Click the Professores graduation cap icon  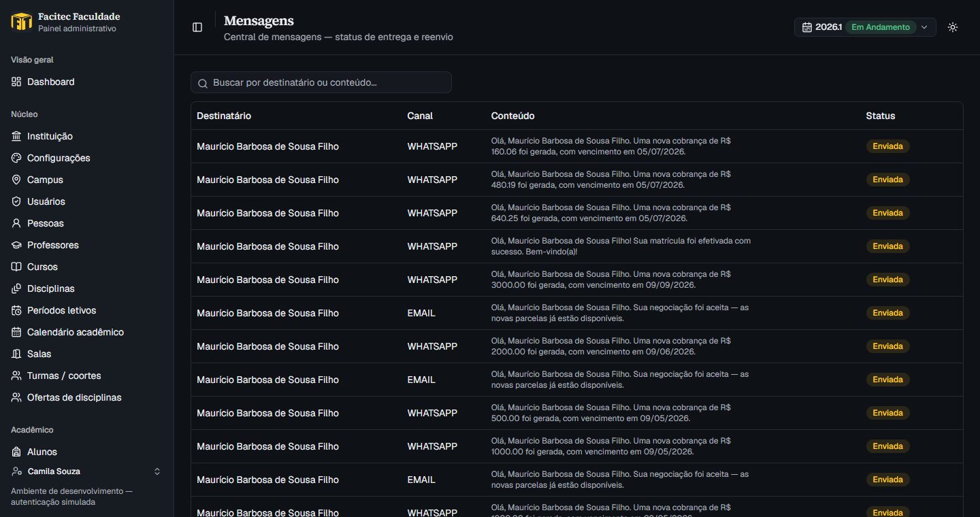tap(16, 245)
